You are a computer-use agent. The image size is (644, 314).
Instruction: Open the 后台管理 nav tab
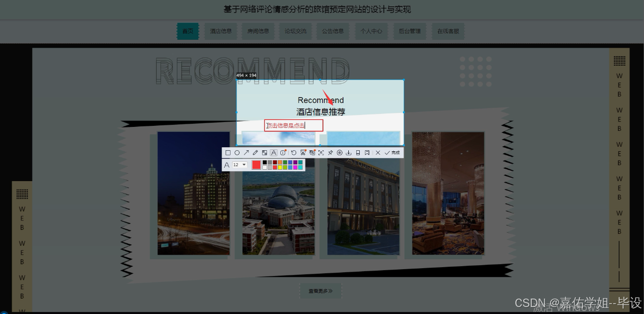(410, 31)
